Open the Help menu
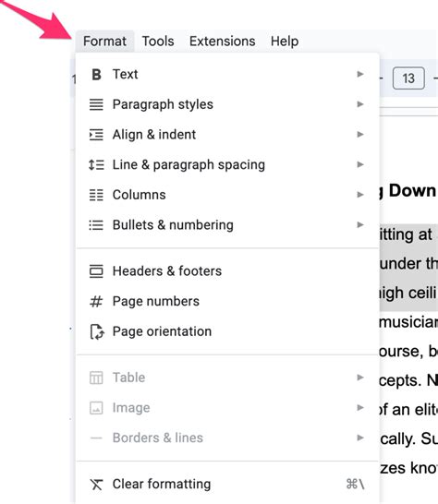This screenshot has width=438, height=504. coord(285,42)
